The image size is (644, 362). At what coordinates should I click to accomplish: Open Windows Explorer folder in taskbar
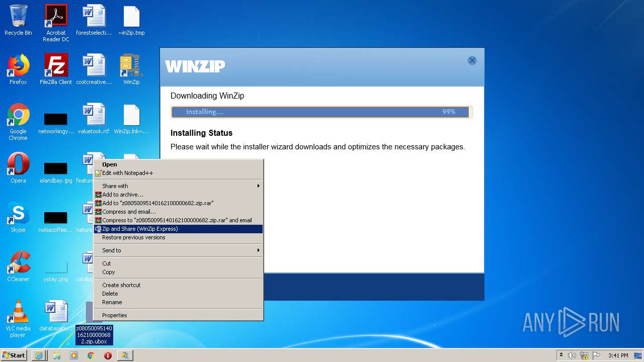57,355
